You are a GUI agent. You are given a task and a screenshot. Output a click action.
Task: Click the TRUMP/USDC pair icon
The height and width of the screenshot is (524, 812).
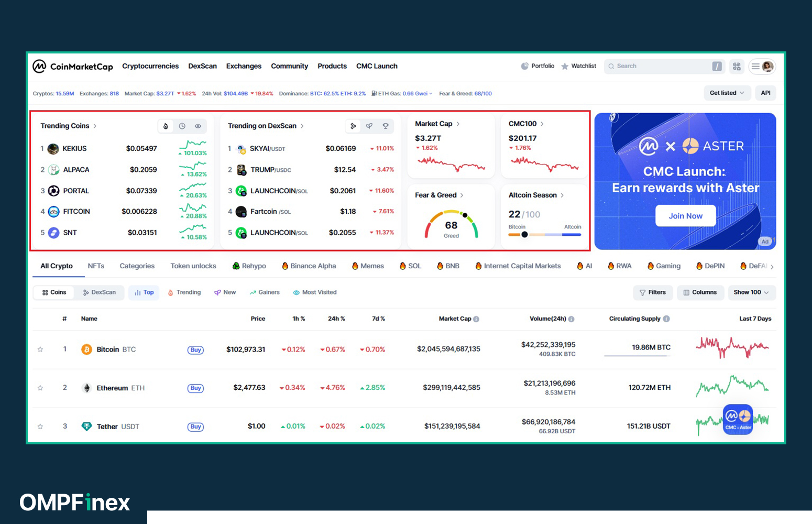point(241,170)
